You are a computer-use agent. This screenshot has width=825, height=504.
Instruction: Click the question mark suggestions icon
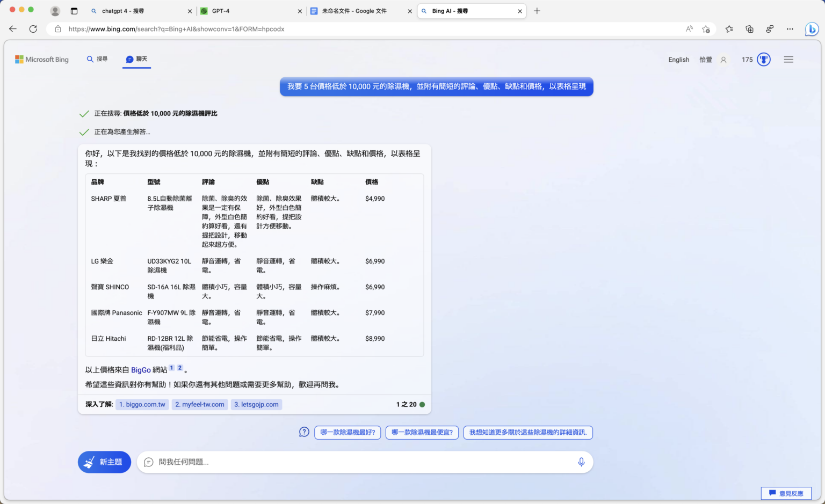tap(304, 432)
